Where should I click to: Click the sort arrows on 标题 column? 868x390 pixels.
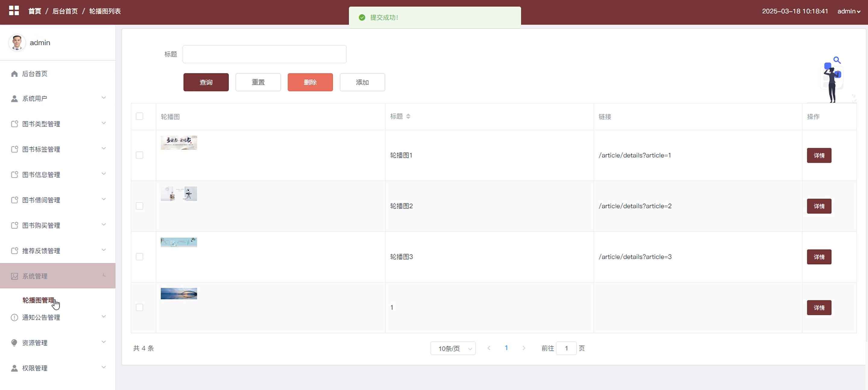408,117
